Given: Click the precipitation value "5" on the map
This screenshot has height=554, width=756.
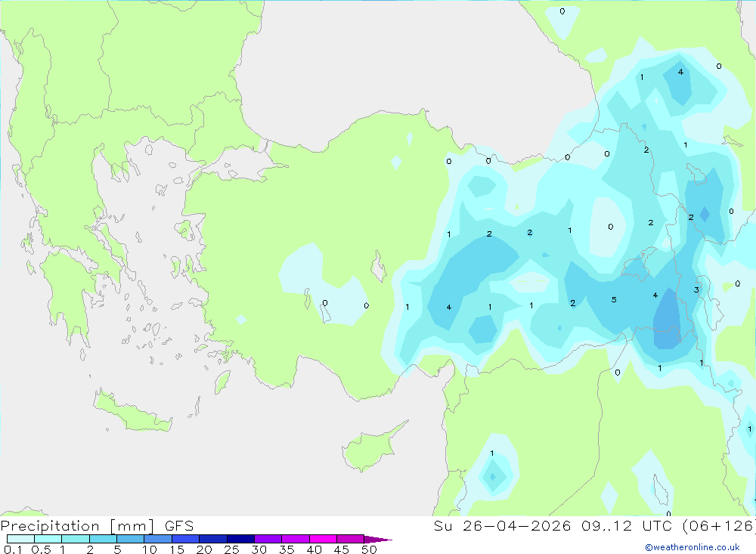Looking at the screenshot, I should coord(614,299).
